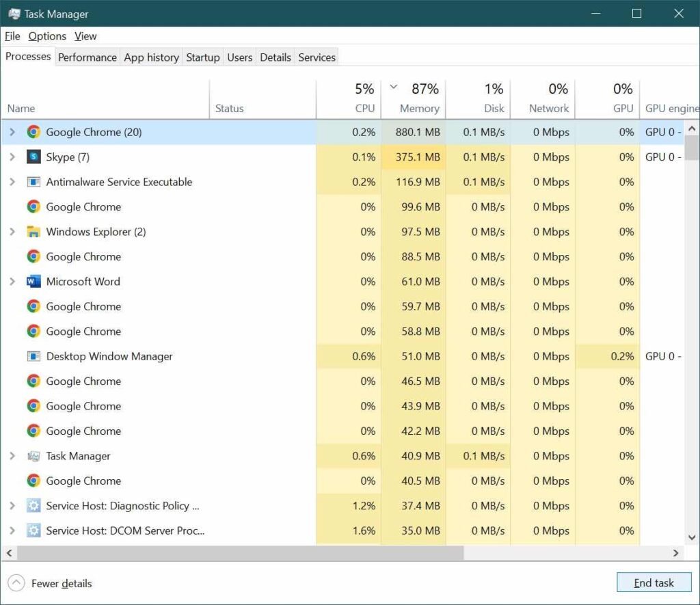Click the Service Host: DCOM Server gear icon
This screenshot has height=605, width=700.
(33, 530)
